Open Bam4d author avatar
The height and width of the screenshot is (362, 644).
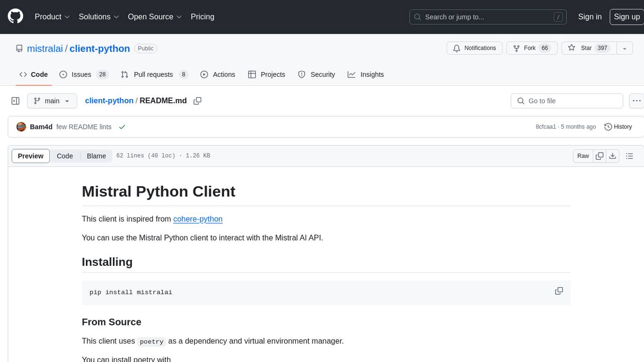[21, 127]
